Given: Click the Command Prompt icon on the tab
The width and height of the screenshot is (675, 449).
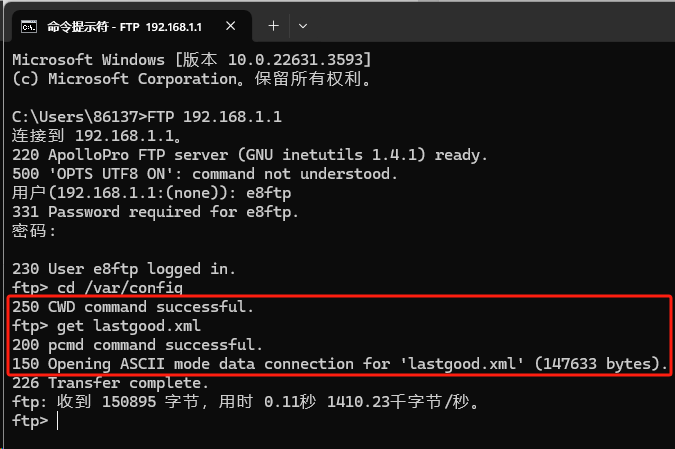Looking at the screenshot, I should [30, 24].
